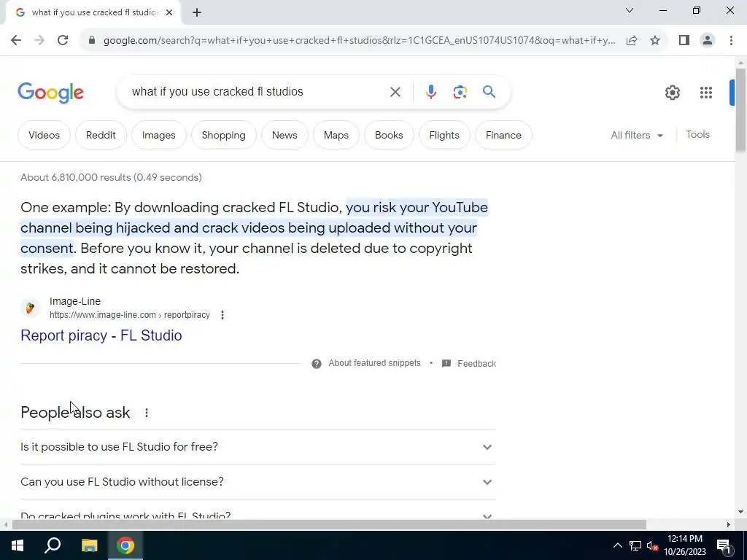Start voice search with the microphone icon
This screenshot has height=560, width=747.
coord(431,91)
